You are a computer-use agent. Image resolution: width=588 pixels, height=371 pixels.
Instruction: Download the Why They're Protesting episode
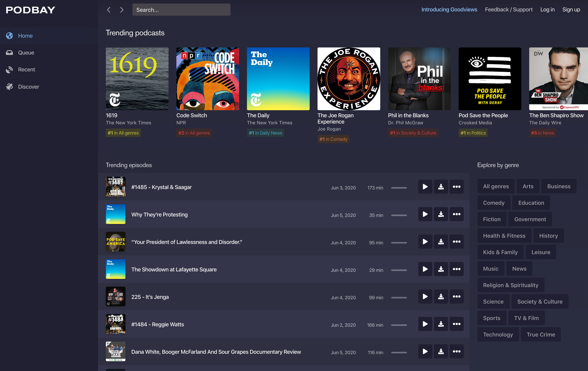(441, 214)
